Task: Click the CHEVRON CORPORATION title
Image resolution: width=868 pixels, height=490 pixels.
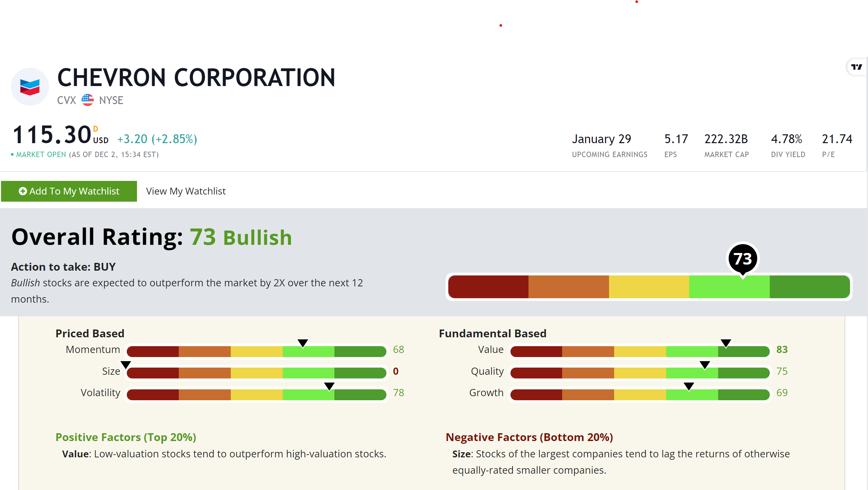Action: click(x=196, y=78)
